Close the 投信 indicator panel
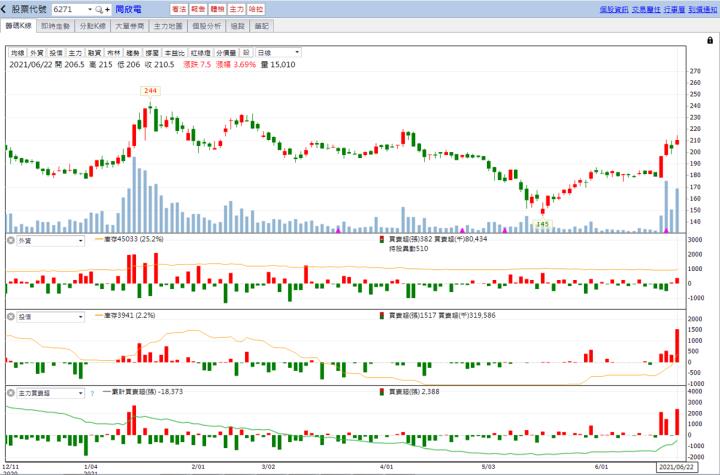Screen dimensions: 720x475 tap(10, 317)
